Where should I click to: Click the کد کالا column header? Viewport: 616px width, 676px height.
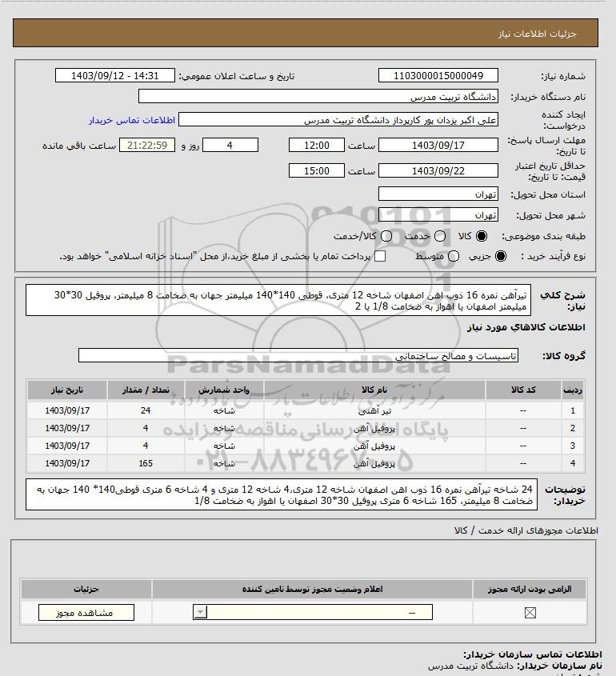523,390
